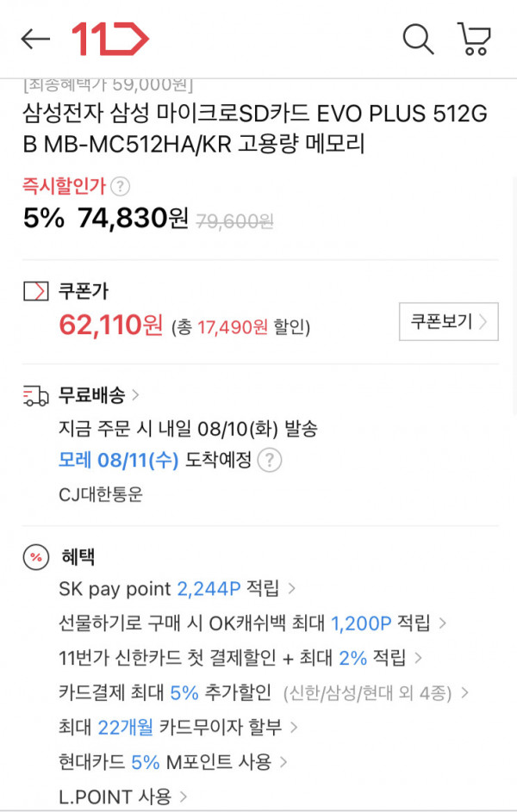Open 현대카드 5% M포인트 사용 details
The image size is (517, 812).
click(172, 762)
